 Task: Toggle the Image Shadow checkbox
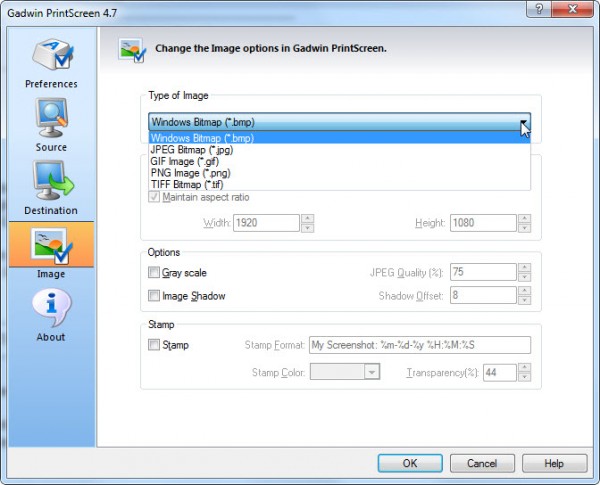coord(154,295)
